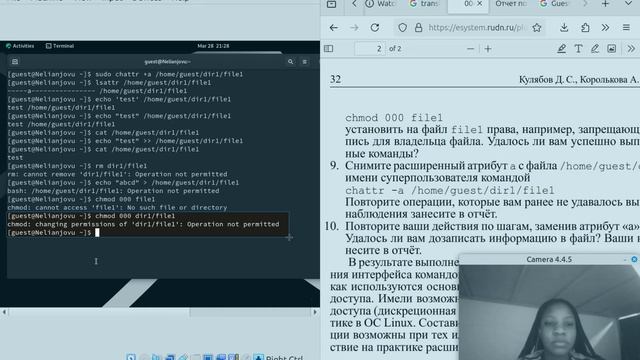Image resolution: width=640 pixels, height=360 pixels.
Task: Open the terminal hamburger menu
Action: pos(304,62)
